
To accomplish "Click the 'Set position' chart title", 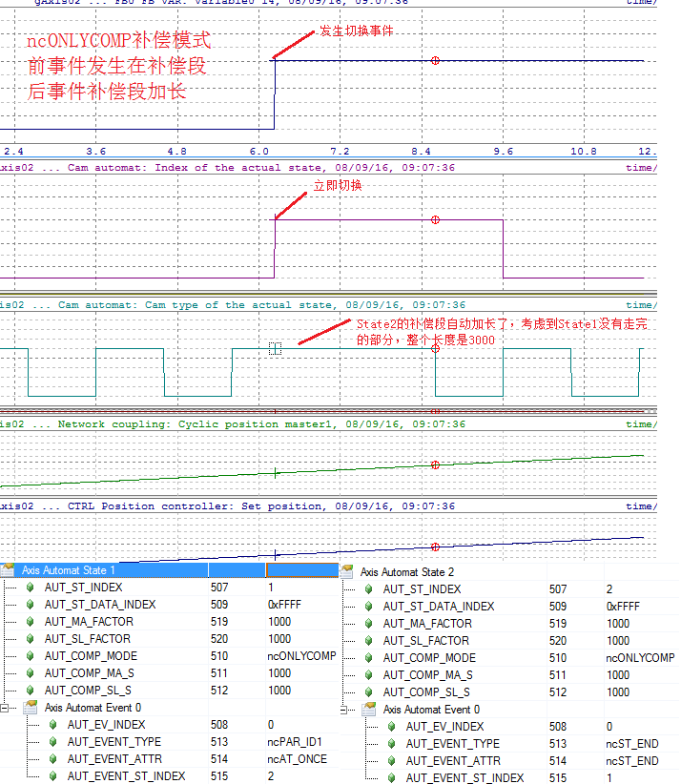I will tap(227, 506).
